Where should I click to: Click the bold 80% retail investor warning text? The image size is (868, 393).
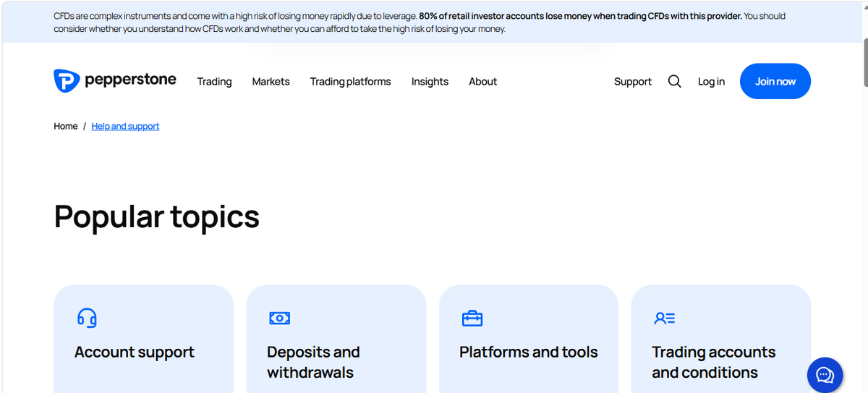(x=581, y=16)
